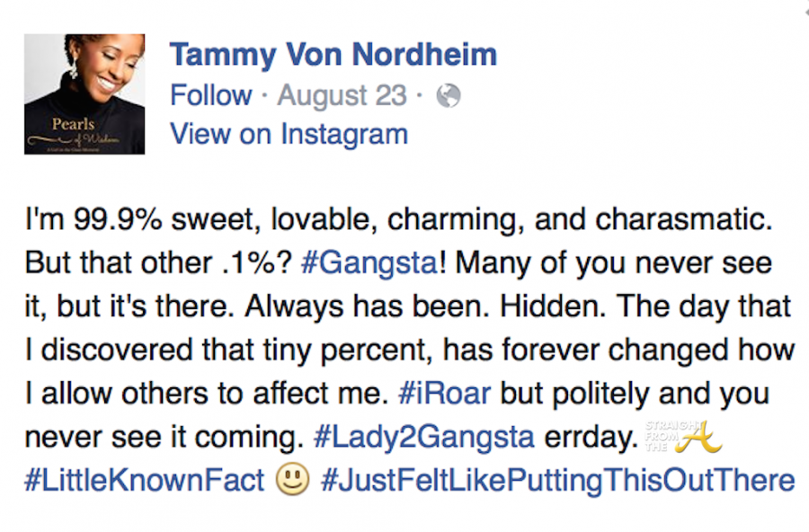Click the smiley face emoji
The image size is (809, 532).
(292, 479)
